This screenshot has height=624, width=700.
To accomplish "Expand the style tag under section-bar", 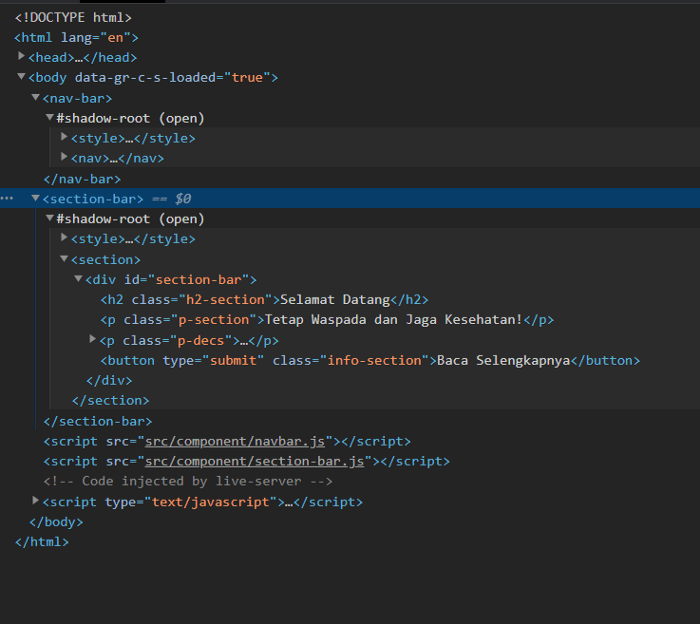I will tap(64, 237).
